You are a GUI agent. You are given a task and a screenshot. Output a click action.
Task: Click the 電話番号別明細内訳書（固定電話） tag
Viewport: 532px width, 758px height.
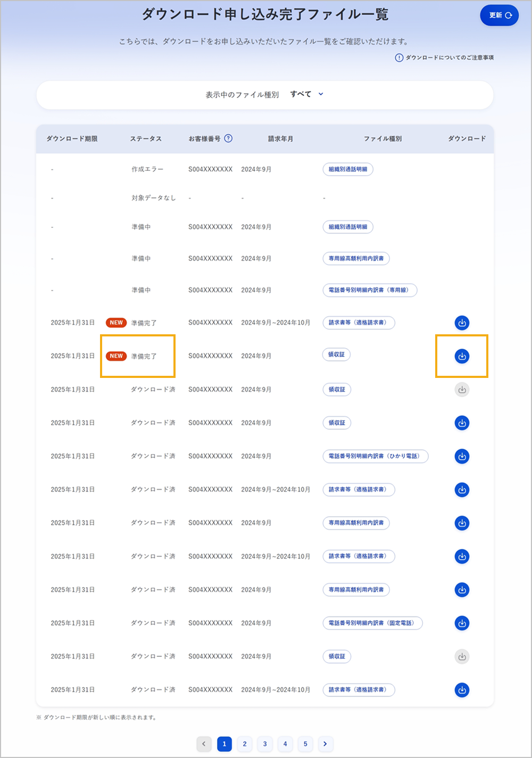point(372,623)
